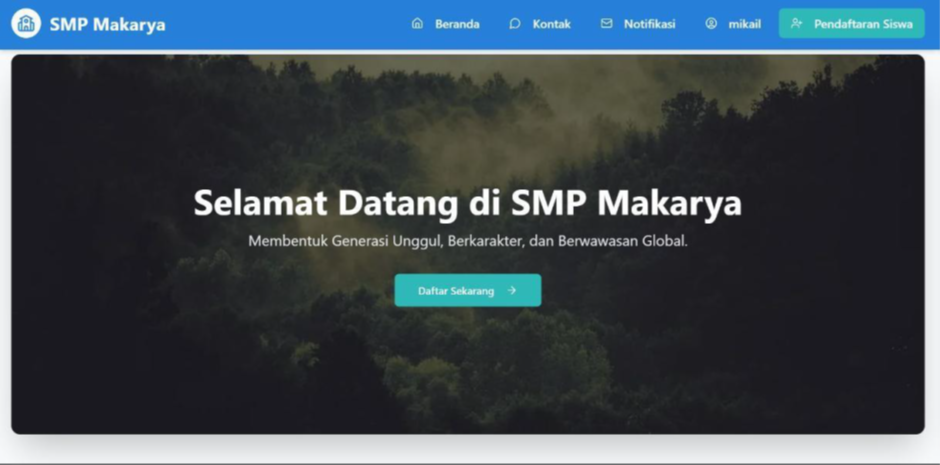The height and width of the screenshot is (465, 940).
Task: Click the Selamat Datang di SMP Makarya heading
Action: click(x=468, y=203)
